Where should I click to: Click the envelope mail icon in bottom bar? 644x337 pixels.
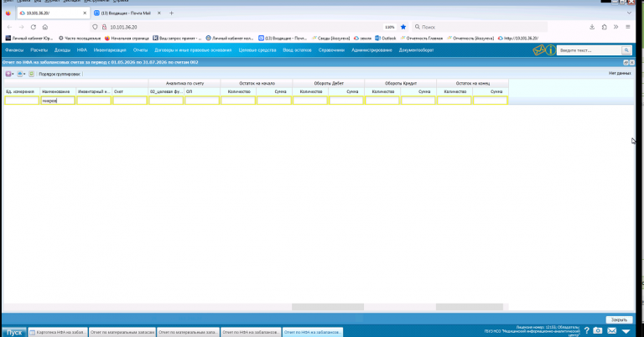point(611,330)
